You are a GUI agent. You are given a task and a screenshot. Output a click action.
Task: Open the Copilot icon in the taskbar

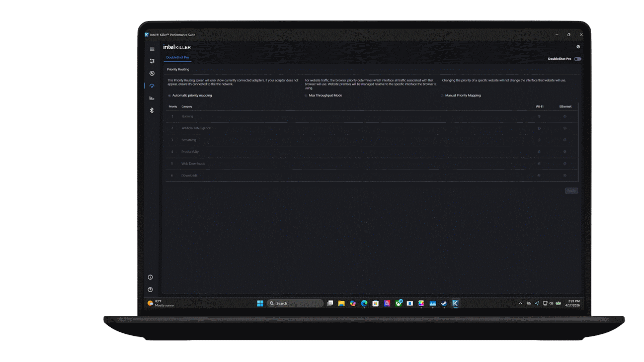(x=353, y=303)
